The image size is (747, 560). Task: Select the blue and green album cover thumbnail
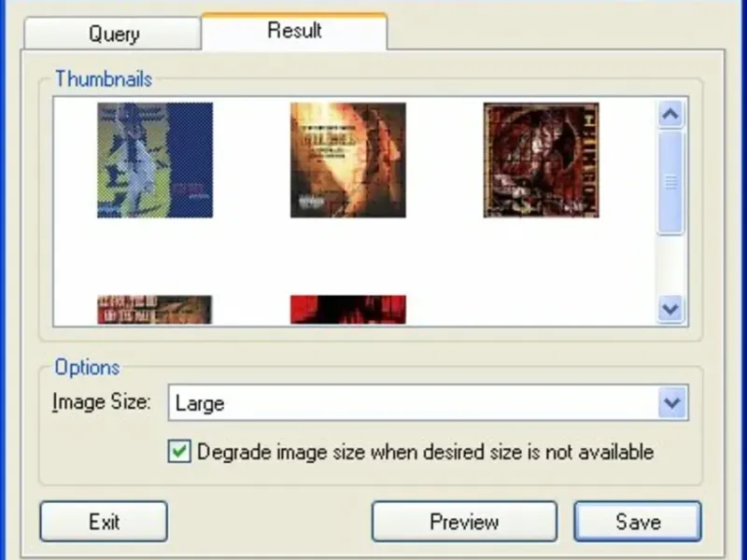pyautogui.click(x=155, y=160)
